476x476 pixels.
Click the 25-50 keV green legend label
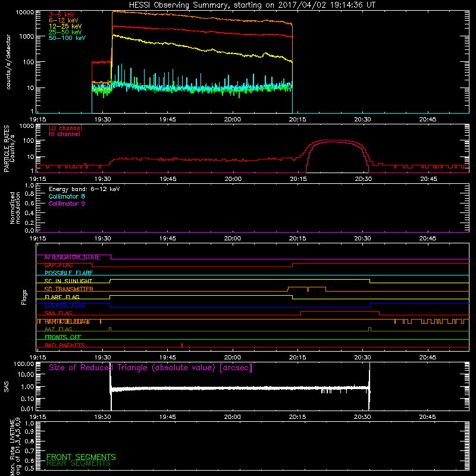(65, 32)
